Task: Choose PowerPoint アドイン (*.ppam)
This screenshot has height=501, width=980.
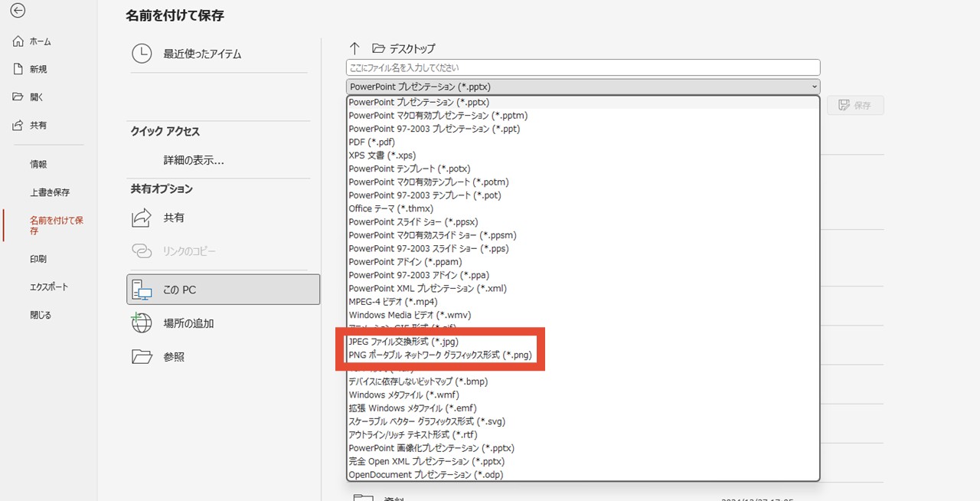Action: [x=583, y=262]
